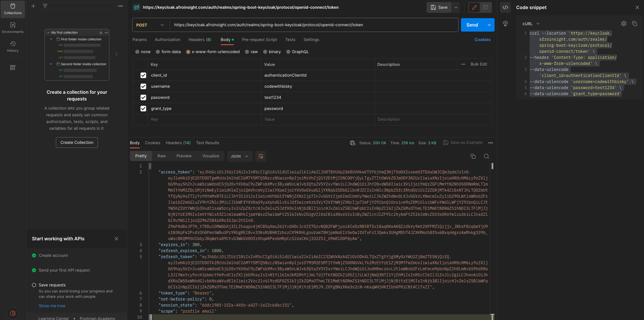Search within the response body
Viewport: 644px width, 320px height.
click(x=486, y=156)
